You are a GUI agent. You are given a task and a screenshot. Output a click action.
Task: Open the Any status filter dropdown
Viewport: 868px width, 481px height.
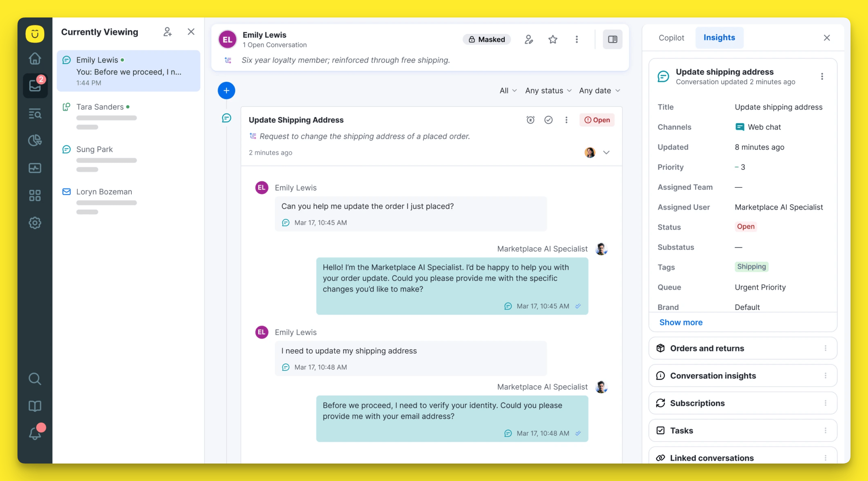(x=547, y=90)
